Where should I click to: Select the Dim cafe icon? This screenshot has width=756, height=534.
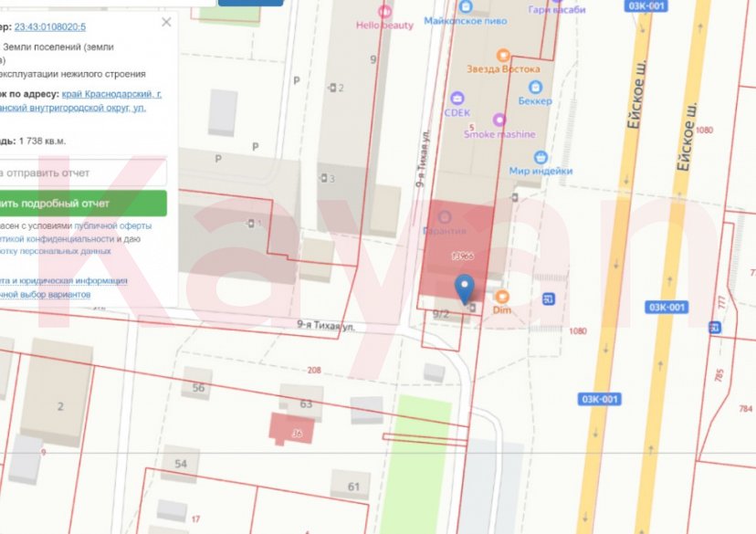[x=501, y=297]
